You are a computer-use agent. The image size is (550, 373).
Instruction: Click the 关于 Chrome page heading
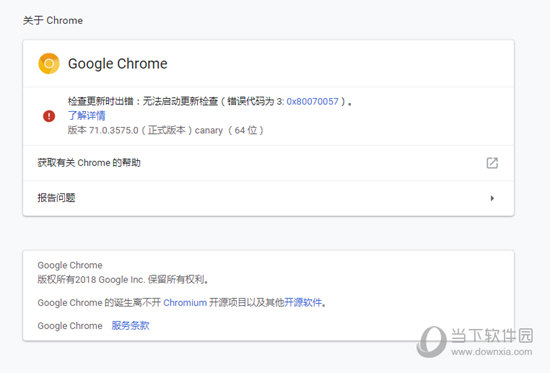[x=53, y=20]
